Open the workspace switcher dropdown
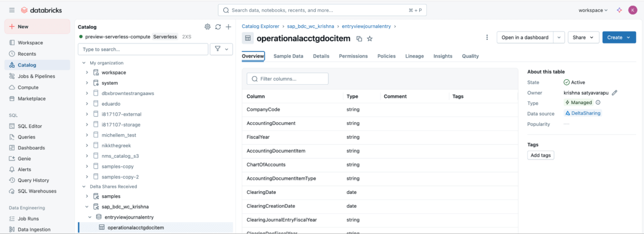The image size is (644, 234). pyautogui.click(x=592, y=10)
